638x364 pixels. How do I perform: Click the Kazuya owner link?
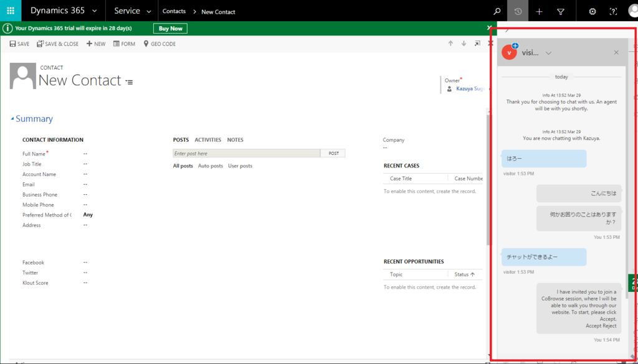tap(470, 88)
